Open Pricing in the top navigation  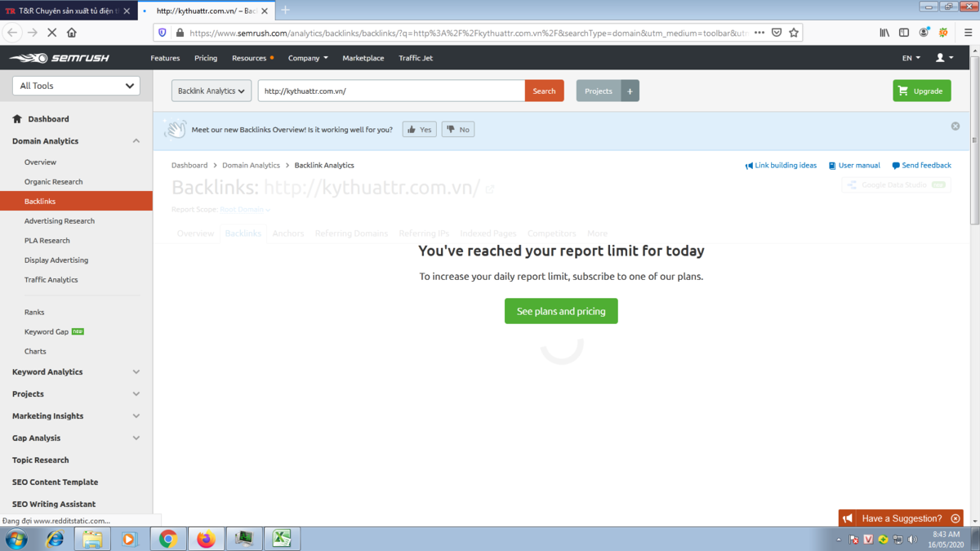(x=206, y=58)
